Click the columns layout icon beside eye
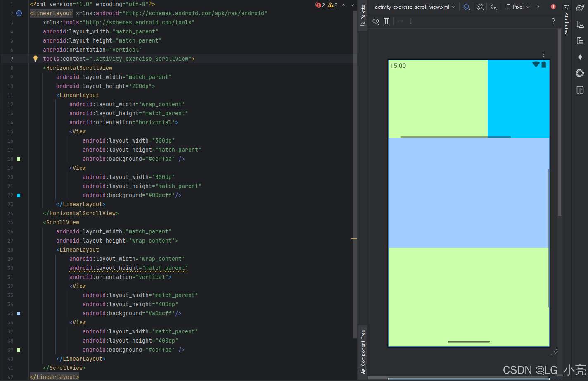The height and width of the screenshot is (381, 588). [386, 21]
